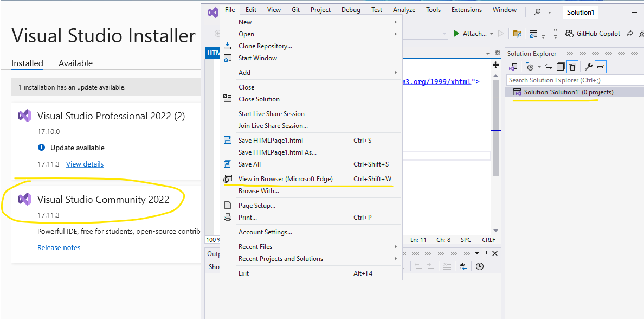Open the Release notes link

pos(59,247)
